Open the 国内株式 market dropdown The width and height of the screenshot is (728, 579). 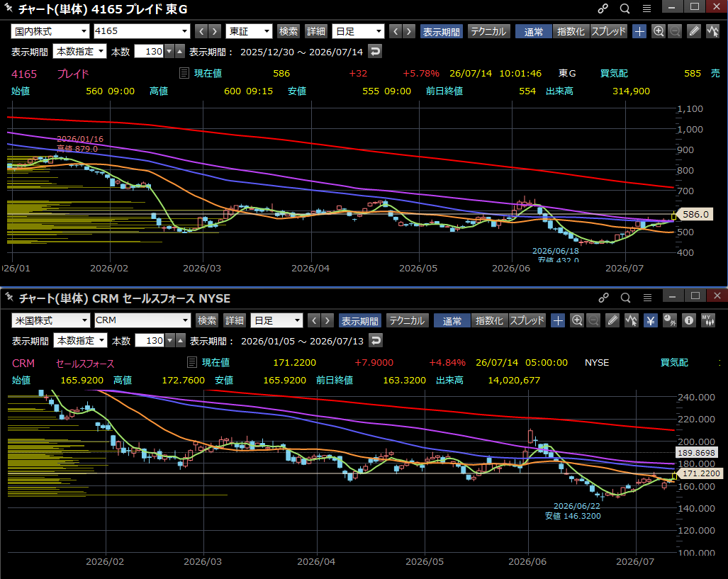(x=50, y=31)
